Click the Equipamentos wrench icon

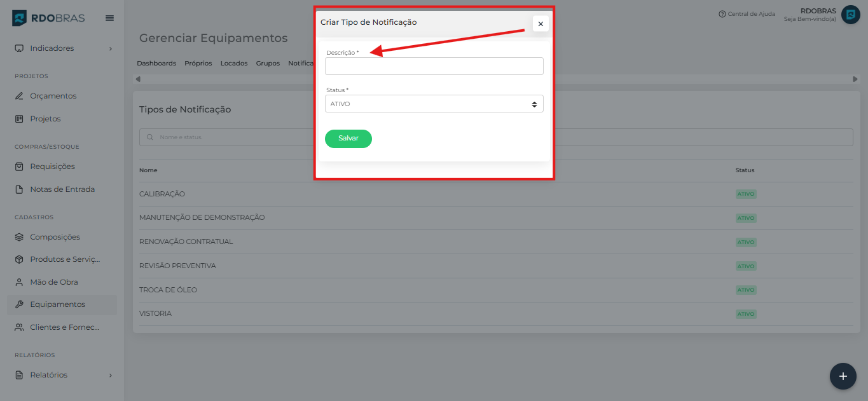tap(19, 304)
